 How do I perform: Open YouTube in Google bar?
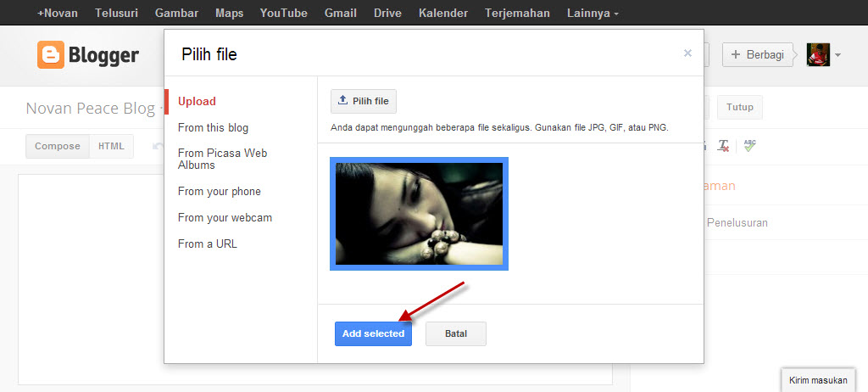283,13
